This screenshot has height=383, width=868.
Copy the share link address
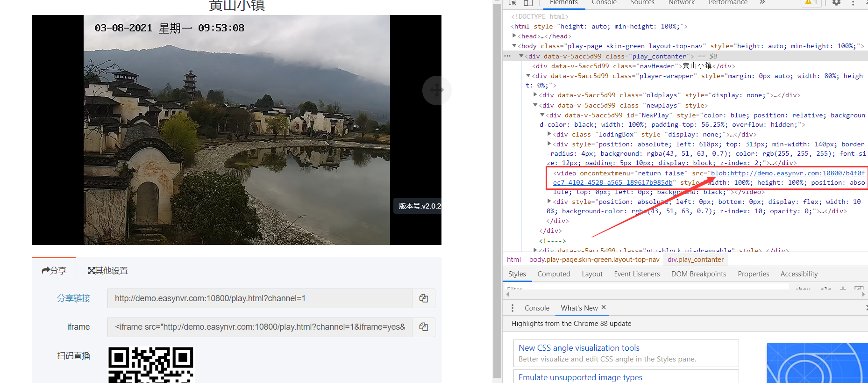click(x=424, y=298)
